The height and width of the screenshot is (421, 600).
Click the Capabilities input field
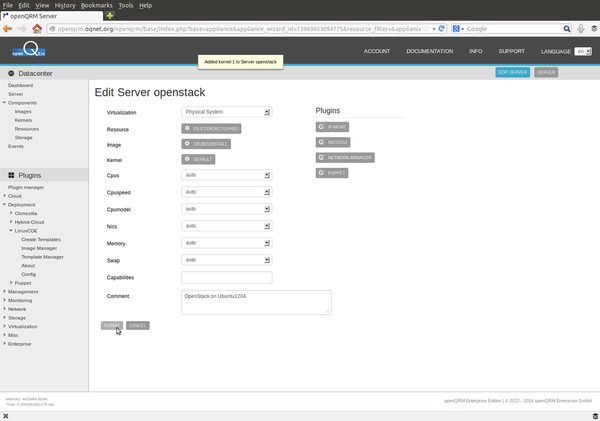(x=227, y=277)
